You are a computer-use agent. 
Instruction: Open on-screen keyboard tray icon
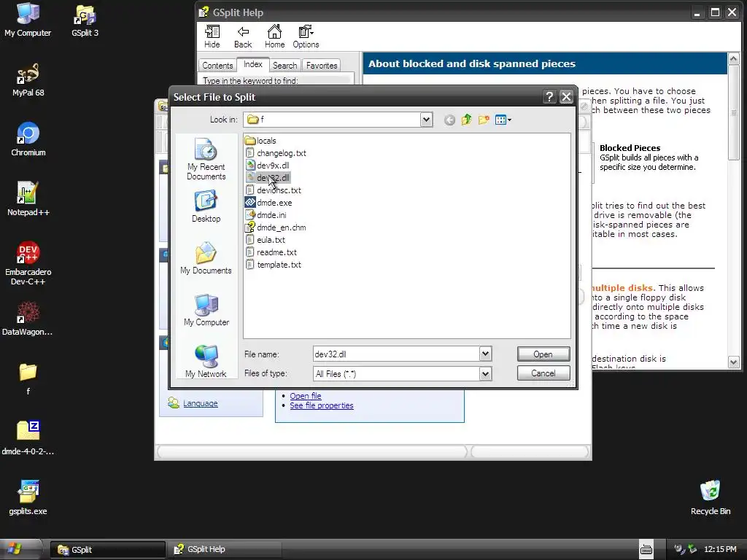[x=646, y=550]
